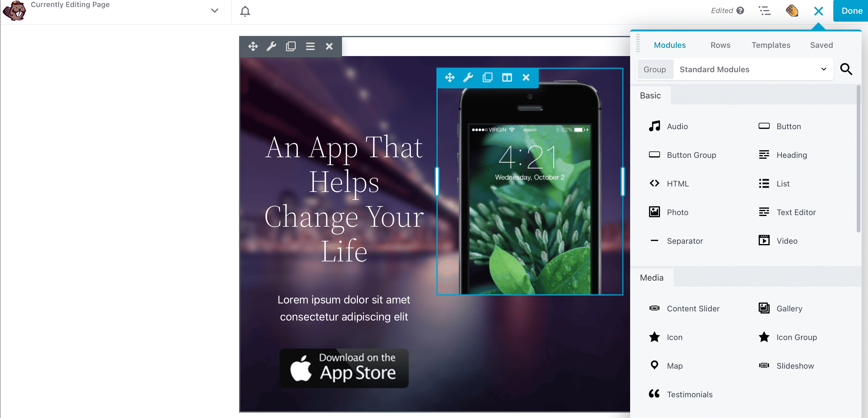Close the outer row editor
The width and height of the screenshot is (868, 418).
click(329, 46)
